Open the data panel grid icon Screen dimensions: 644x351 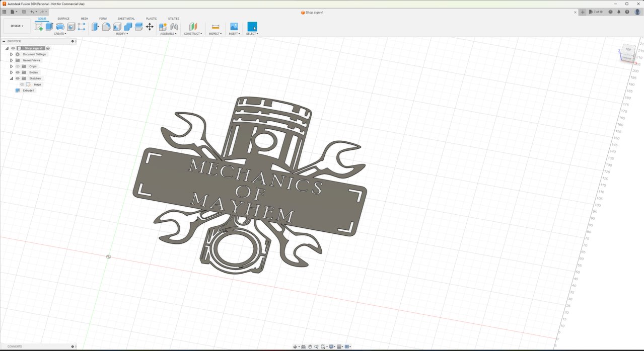[5, 12]
